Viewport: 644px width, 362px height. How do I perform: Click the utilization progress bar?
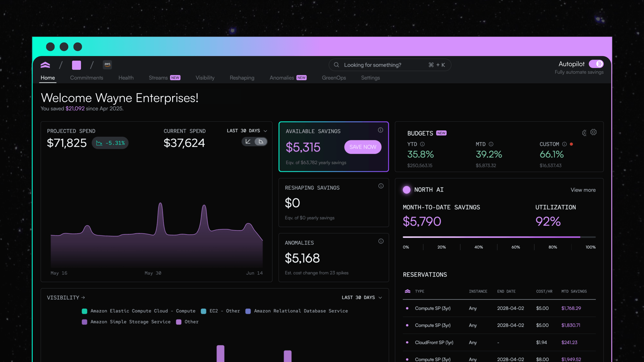tap(499, 237)
